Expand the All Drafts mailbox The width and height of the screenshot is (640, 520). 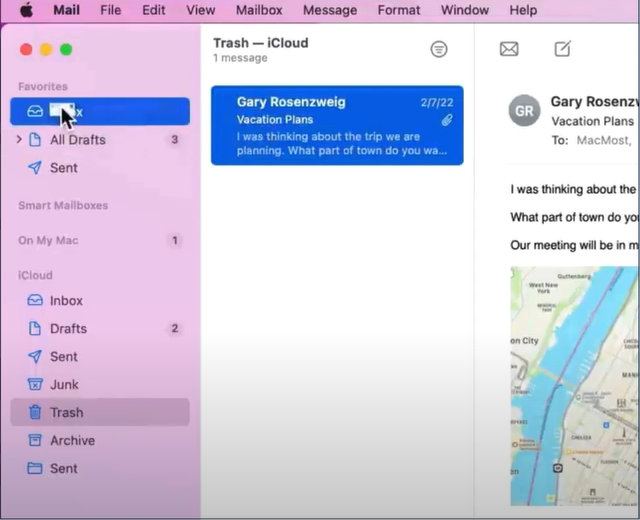tap(19, 140)
